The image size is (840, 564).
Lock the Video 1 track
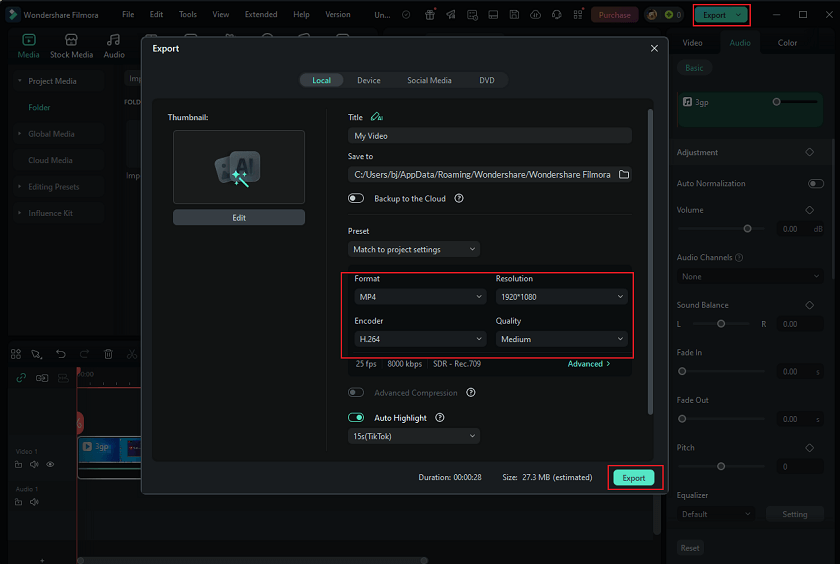coord(18,464)
